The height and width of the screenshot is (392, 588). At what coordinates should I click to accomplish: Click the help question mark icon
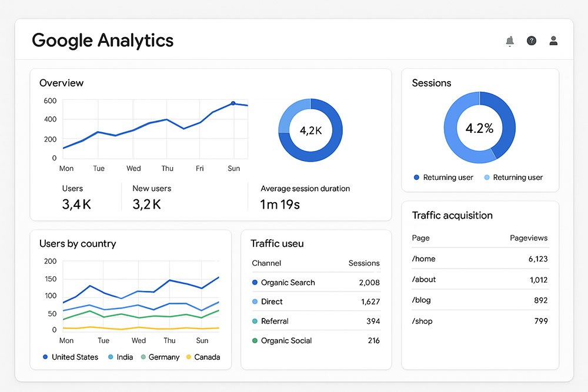(532, 41)
